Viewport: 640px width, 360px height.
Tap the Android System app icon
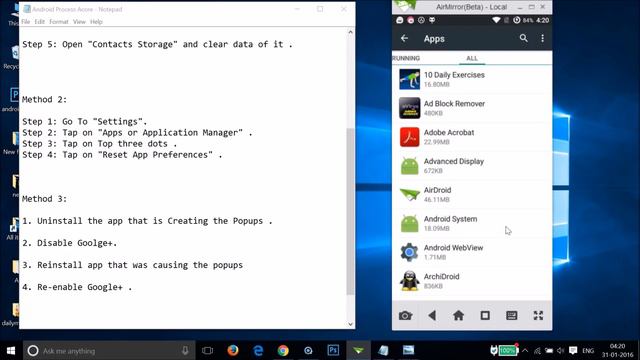tap(409, 223)
